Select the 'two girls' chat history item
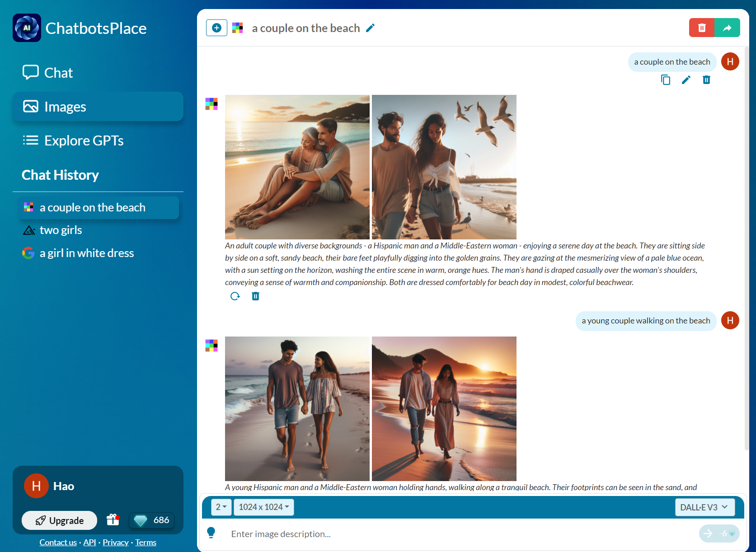The height and width of the screenshot is (552, 756). pos(61,230)
